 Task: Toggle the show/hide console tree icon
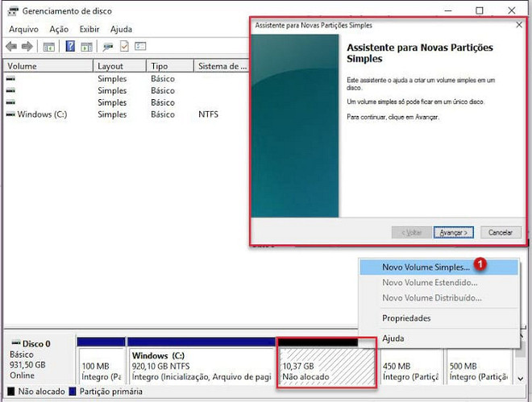pyautogui.click(x=49, y=47)
